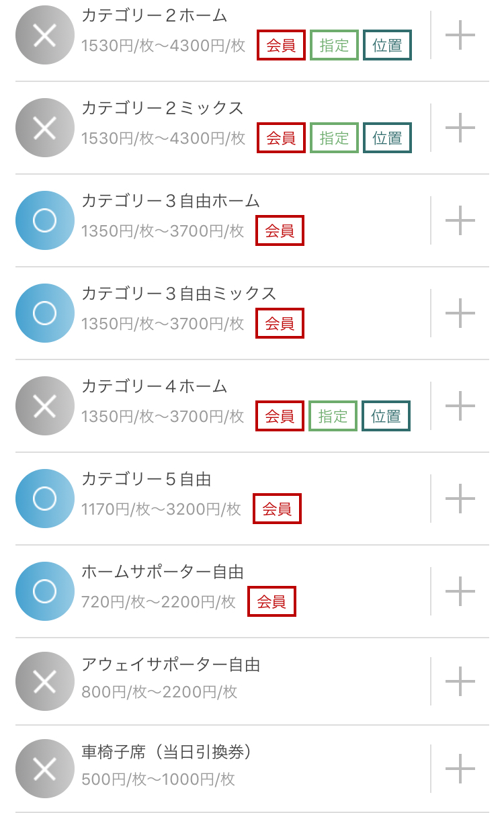Click the blue circle icon for カテゴリー3自由ホーム
The height and width of the screenshot is (813, 504).
coord(44,220)
